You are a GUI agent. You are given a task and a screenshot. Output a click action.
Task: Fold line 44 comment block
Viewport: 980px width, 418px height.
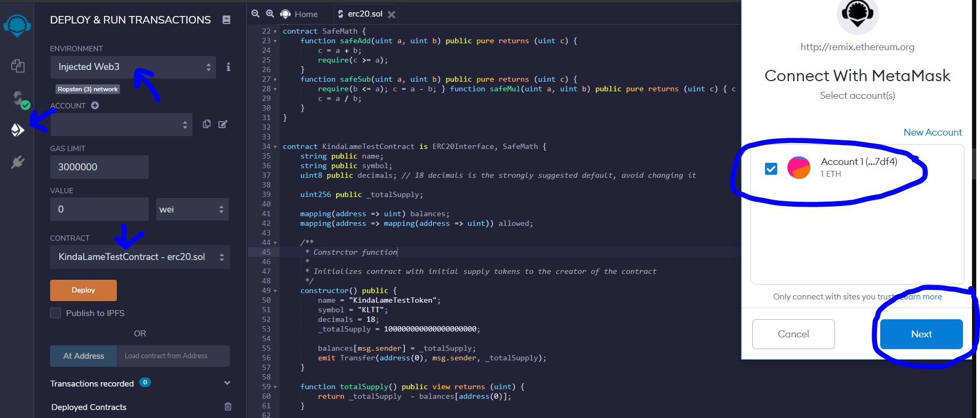point(275,243)
